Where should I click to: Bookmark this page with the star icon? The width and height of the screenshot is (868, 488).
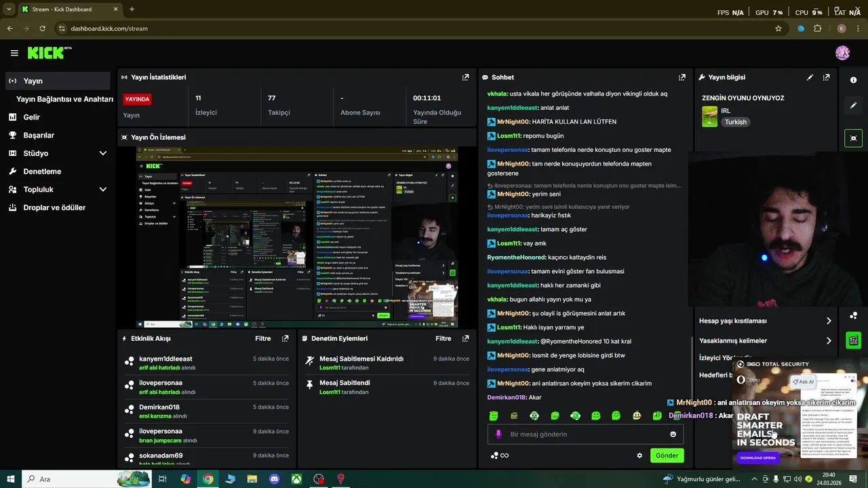tap(778, 28)
